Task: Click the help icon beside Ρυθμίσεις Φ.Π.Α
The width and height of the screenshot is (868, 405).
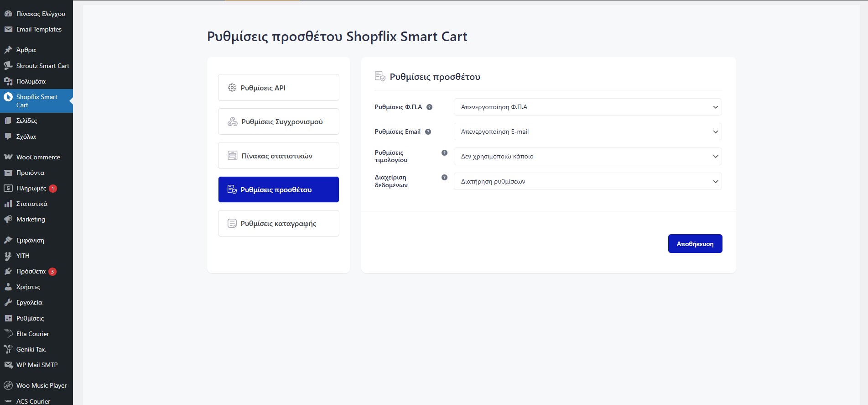Action: pos(429,107)
